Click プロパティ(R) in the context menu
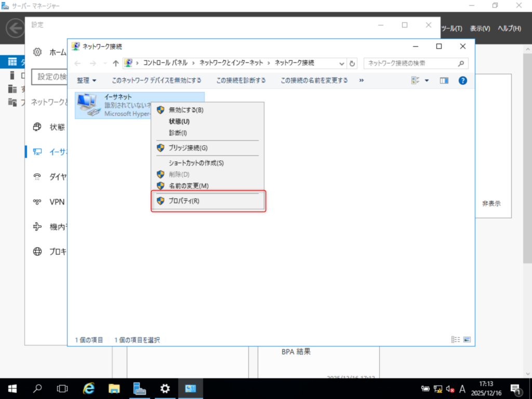532x399 pixels. click(184, 201)
